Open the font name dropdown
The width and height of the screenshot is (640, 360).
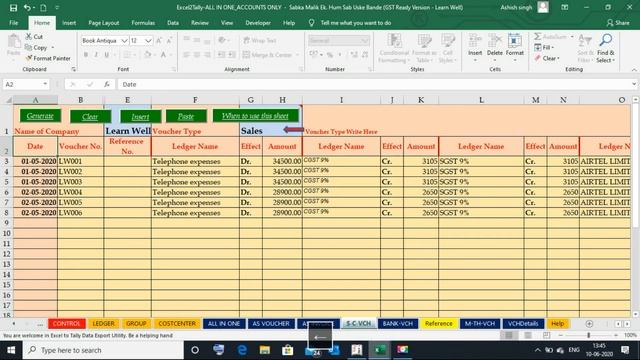124,40
